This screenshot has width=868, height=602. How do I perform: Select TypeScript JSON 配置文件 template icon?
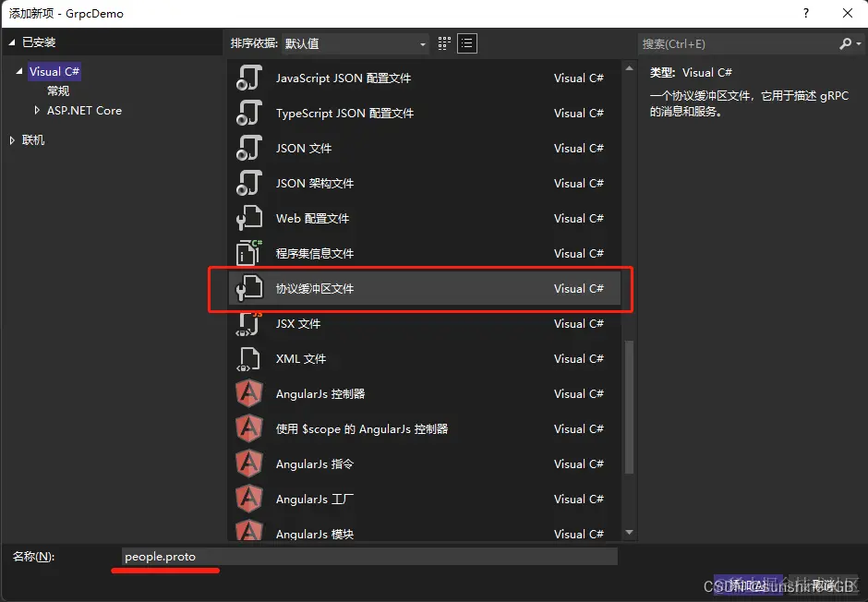(248, 113)
